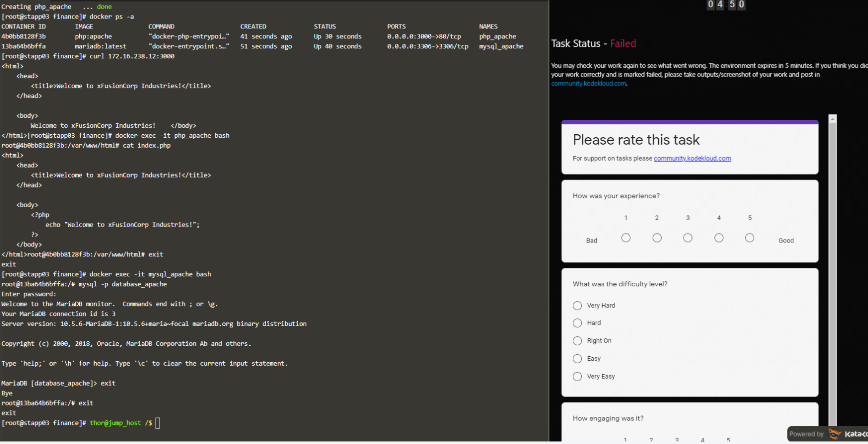Screen dimensions: 868x444
Task: Click the Katacoda logo icon
Action: [x=835, y=434]
